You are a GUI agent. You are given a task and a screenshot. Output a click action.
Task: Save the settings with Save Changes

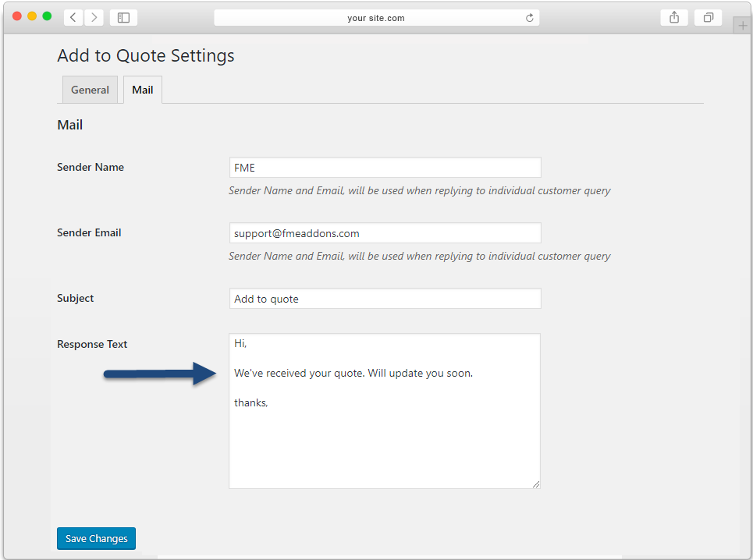96,538
